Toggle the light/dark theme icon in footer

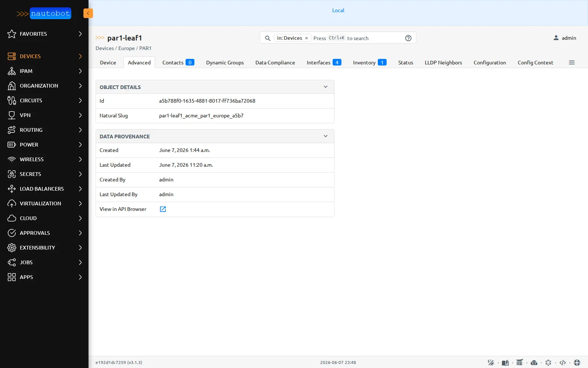[491, 362]
